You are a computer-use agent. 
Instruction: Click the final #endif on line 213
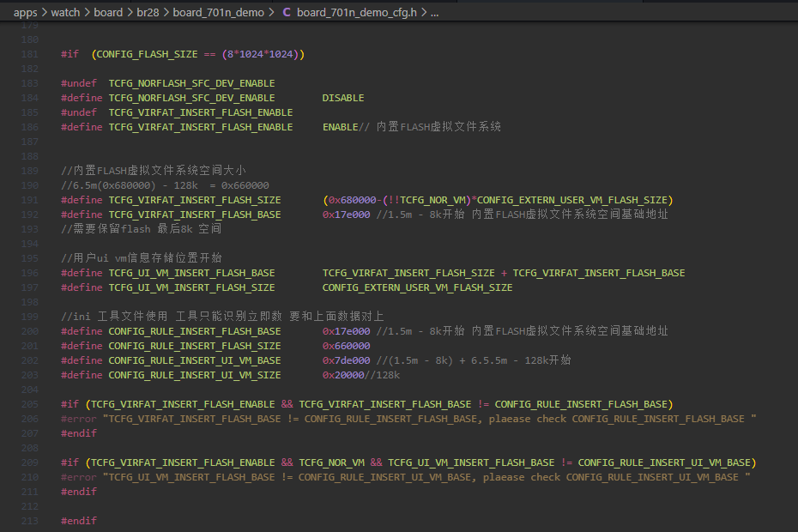(79, 521)
